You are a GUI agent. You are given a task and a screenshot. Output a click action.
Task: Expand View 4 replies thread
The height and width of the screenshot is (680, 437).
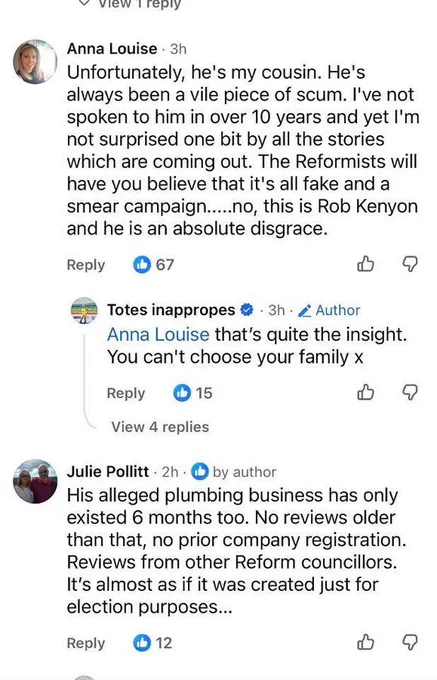(160, 427)
